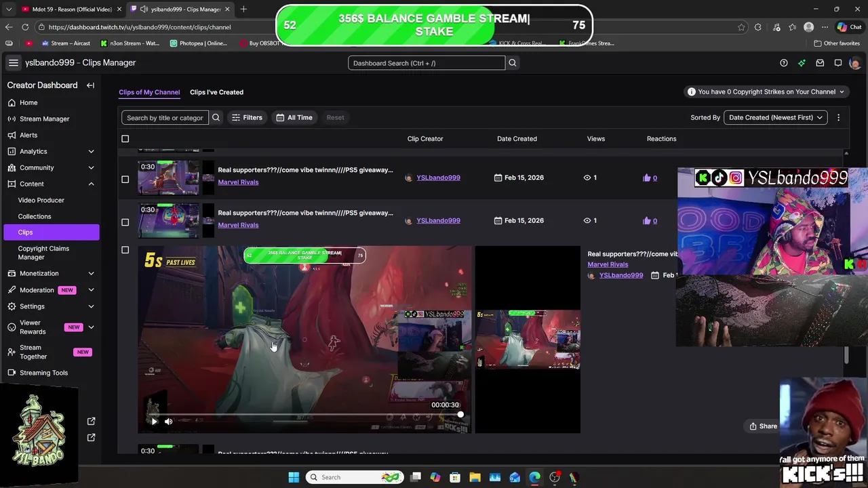
Task: Mute the clip player volume
Action: coord(168,421)
